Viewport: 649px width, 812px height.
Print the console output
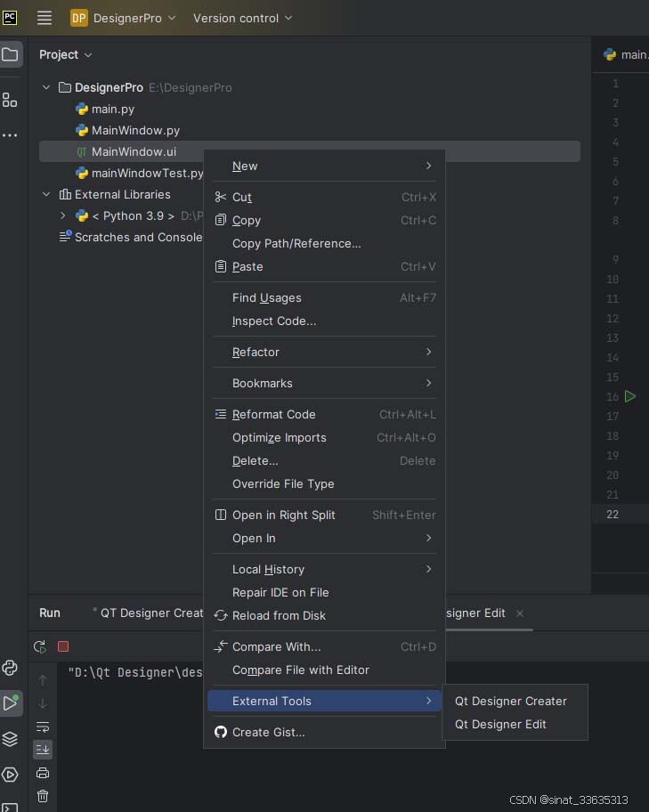43,773
